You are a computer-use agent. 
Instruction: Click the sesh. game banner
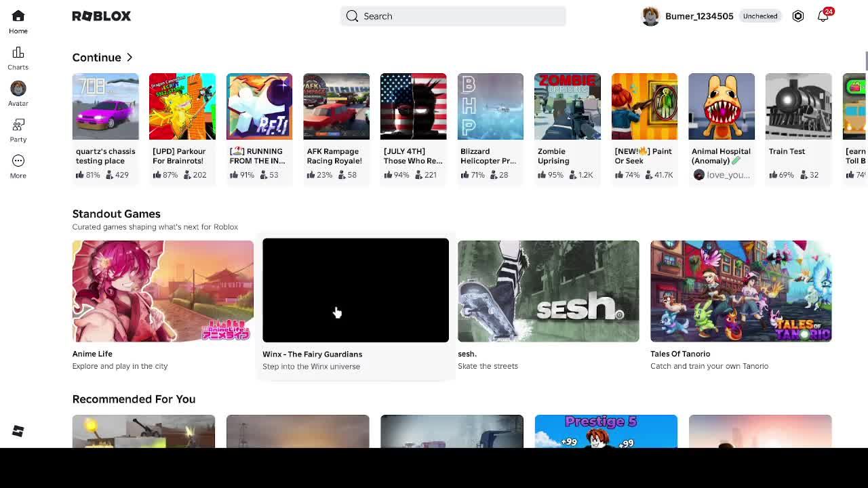tap(548, 291)
